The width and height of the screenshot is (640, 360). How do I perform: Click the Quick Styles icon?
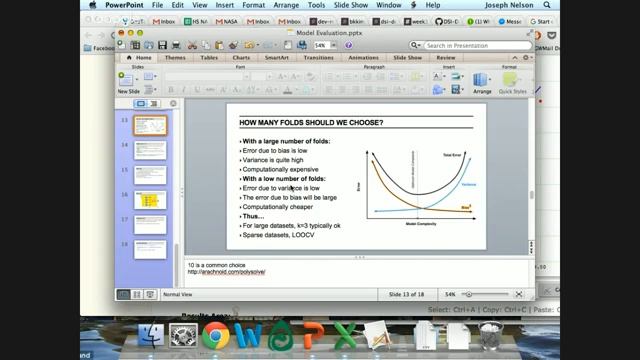coord(510,80)
